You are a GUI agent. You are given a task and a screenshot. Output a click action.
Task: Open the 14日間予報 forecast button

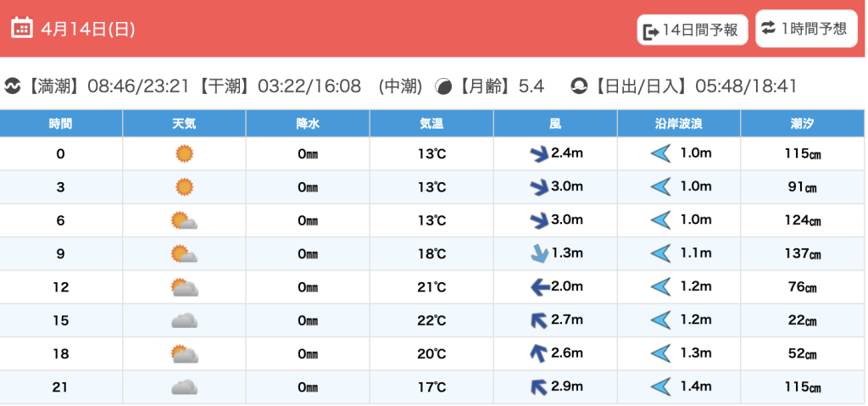692,31
